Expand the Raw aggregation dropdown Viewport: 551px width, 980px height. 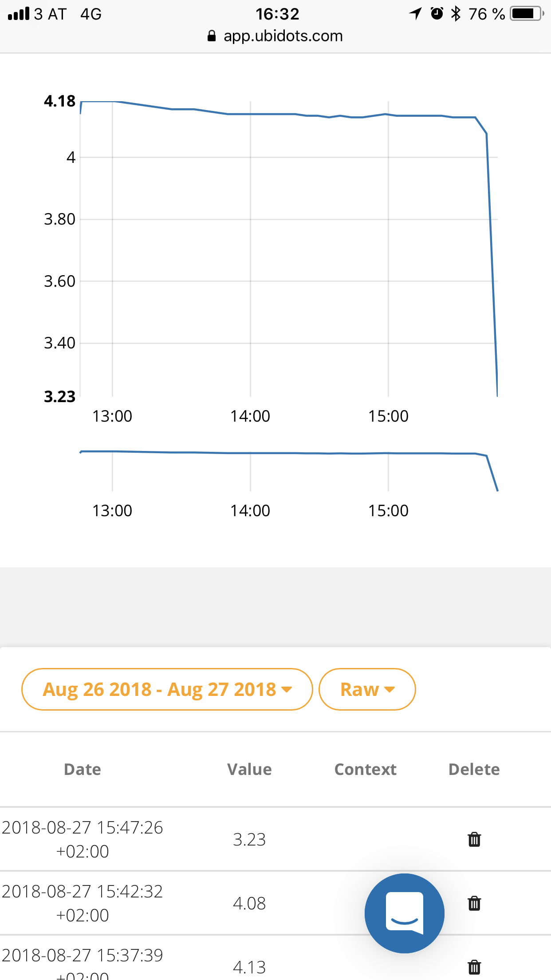(x=367, y=689)
